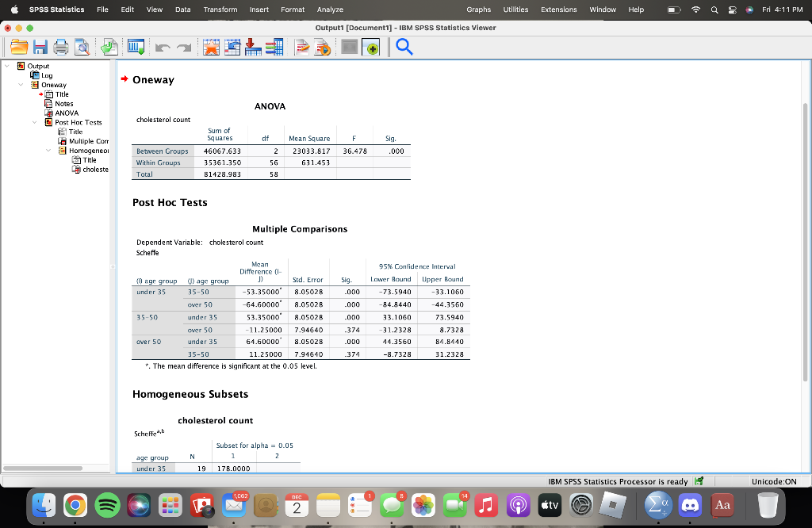Open search with the magnifying glass icon
812x528 pixels.
click(x=404, y=47)
